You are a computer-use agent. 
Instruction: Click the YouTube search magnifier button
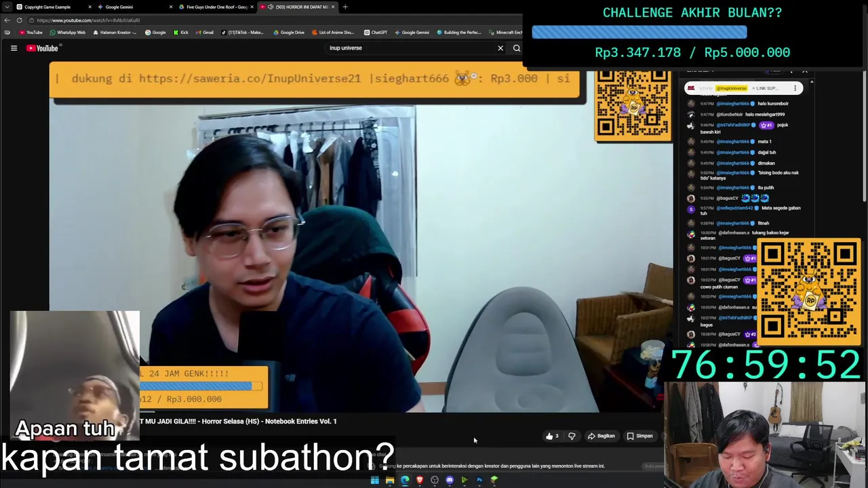(x=517, y=48)
